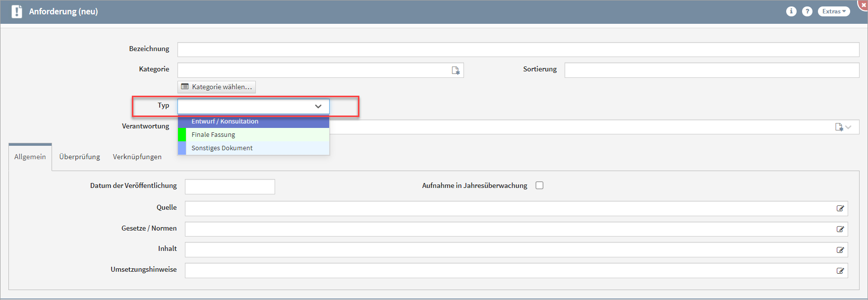Click the info icon in header
868x300 pixels.
tap(791, 11)
